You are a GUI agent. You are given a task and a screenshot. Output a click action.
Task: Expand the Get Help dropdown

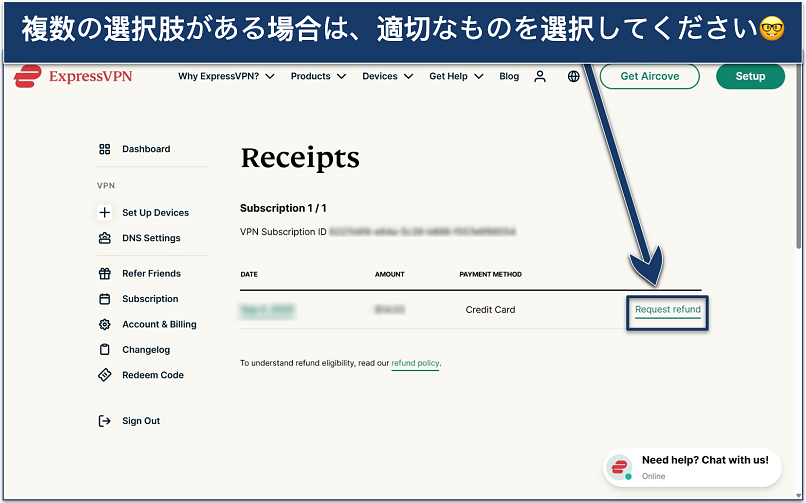click(456, 76)
